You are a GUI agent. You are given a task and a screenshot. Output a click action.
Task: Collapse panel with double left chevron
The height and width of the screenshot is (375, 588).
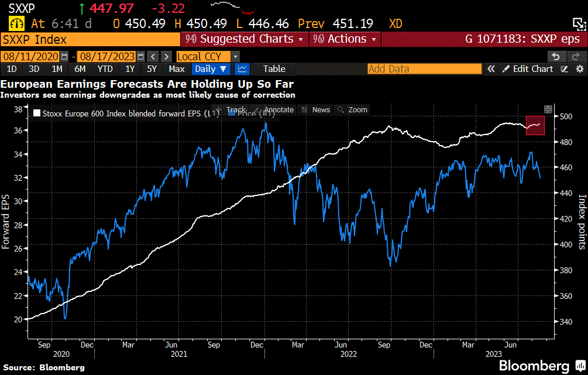click(x=491, y=69)
